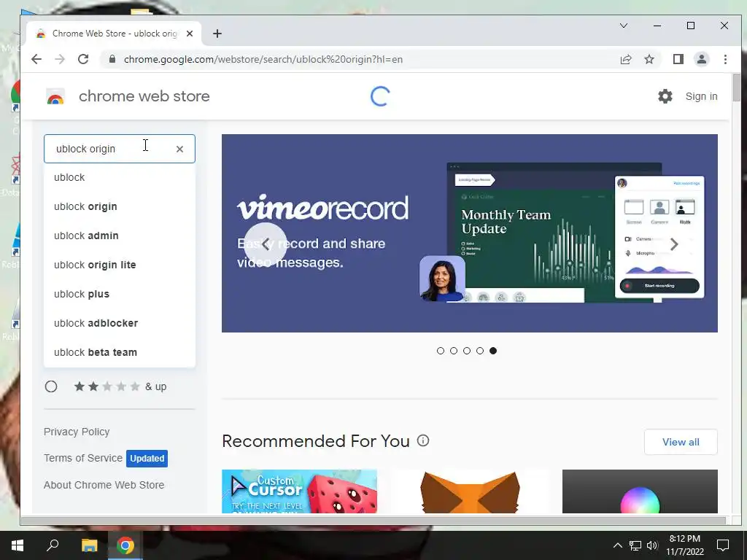Image resolution: width=747 pixels, height=560 pixels.
Task: Click Sign in link
Action: pos(701,96)
